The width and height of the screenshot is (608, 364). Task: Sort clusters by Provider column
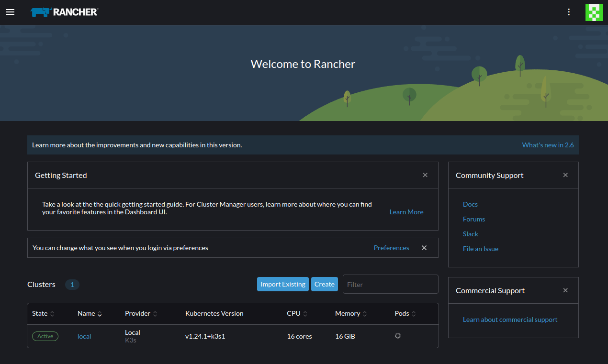[141, 314]
